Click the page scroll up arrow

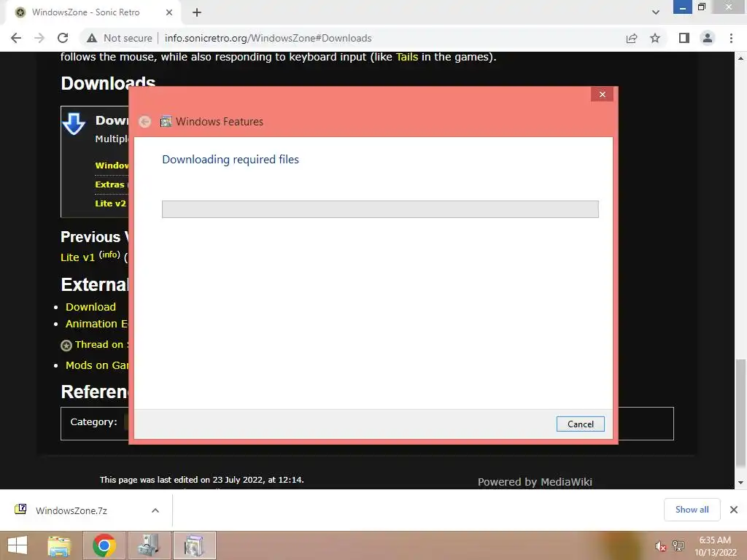[740, 58]
